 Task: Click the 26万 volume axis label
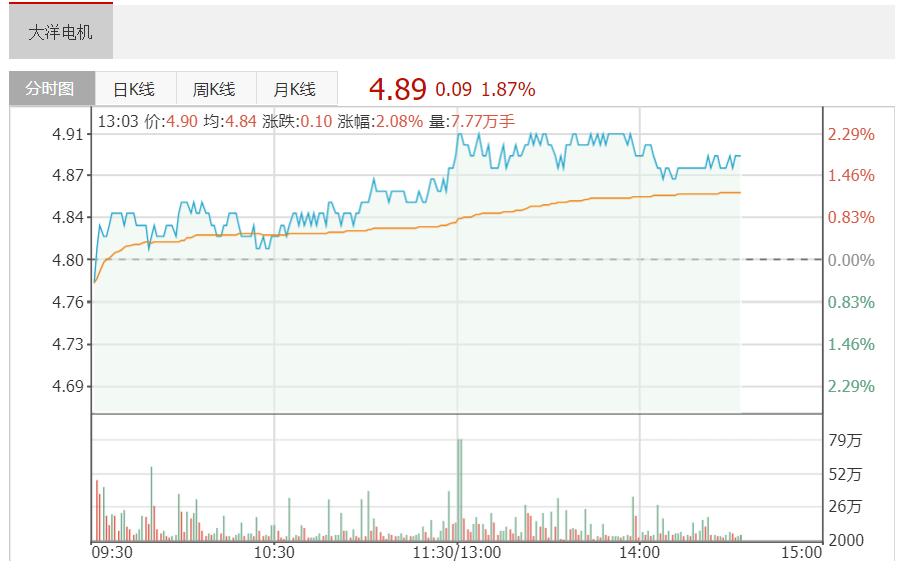[845, 506]
